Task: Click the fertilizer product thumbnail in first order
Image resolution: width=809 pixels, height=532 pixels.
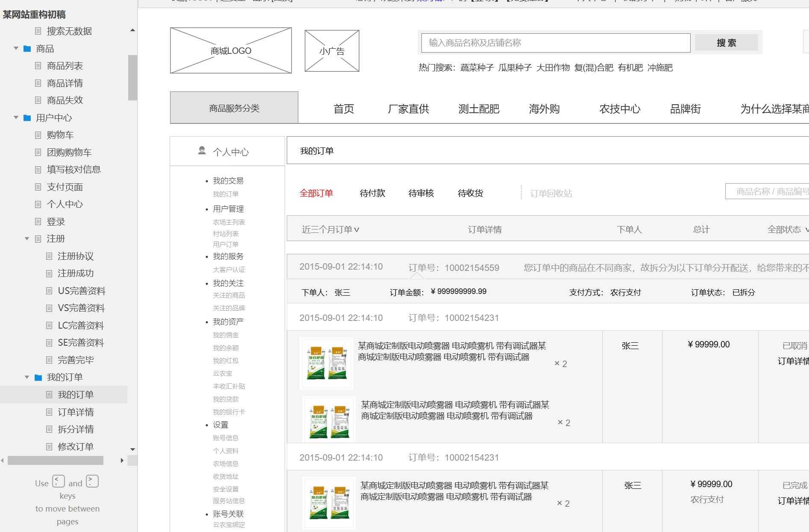Action: (x=326, y=363)
